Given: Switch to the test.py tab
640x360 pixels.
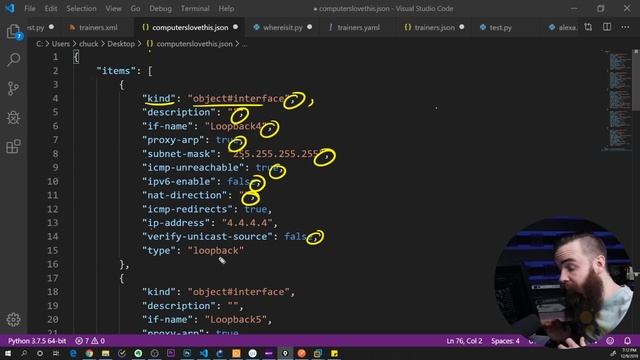Looking at the screenshot, I should [x=500, y=27].
